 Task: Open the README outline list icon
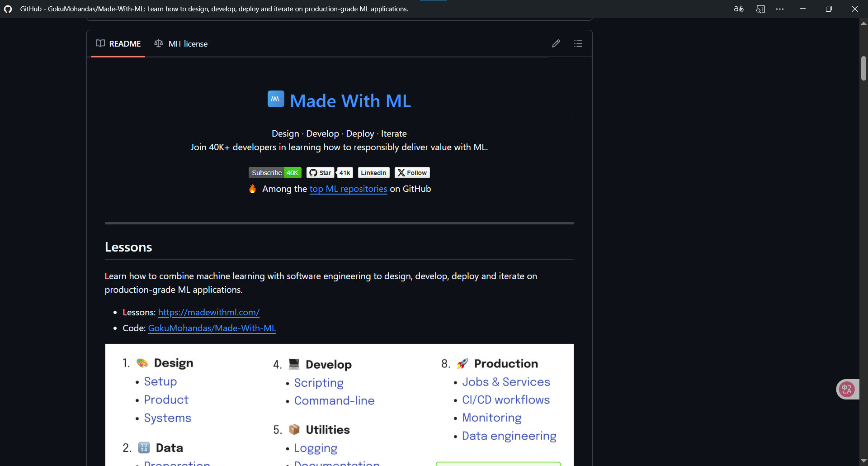click(578, 43)
